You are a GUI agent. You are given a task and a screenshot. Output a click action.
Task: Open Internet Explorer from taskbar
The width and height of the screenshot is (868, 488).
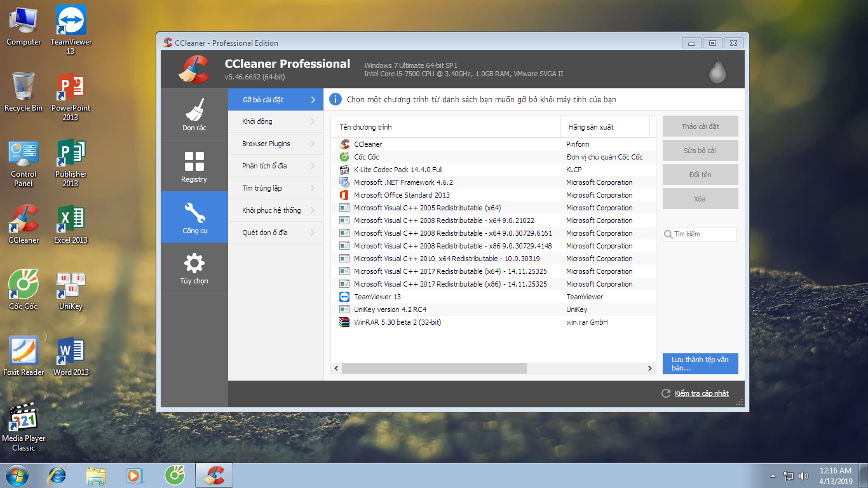[x=58, y=475]
